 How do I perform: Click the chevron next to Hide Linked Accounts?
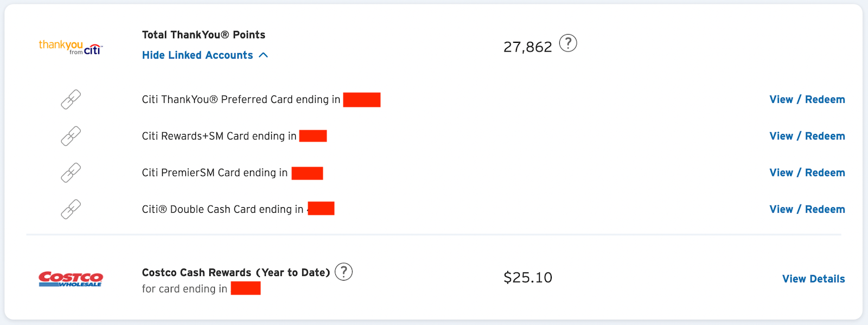tap(264, 55)
